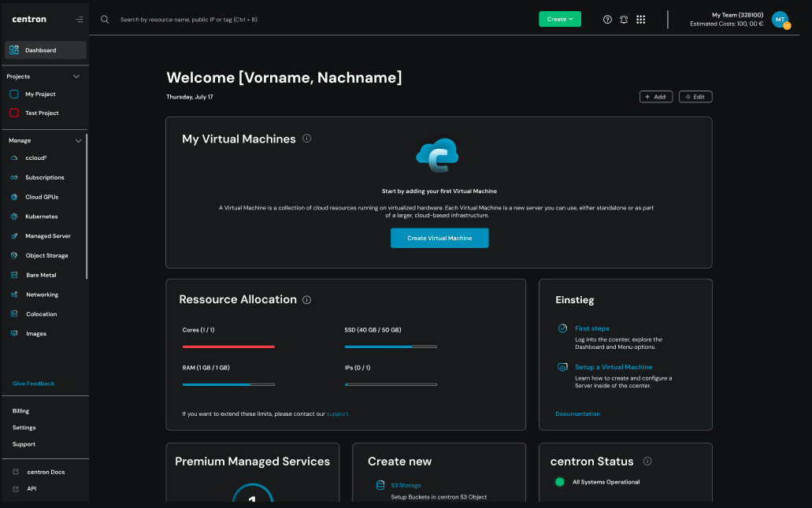Click the RAM usage progress bar
The image size is (812, 508).
tap(228, 385)
